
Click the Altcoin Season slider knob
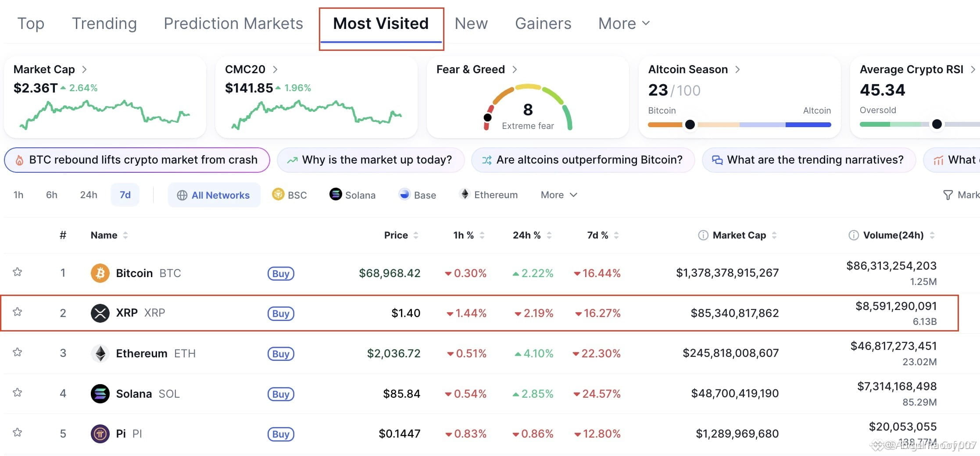click(690, 125)
